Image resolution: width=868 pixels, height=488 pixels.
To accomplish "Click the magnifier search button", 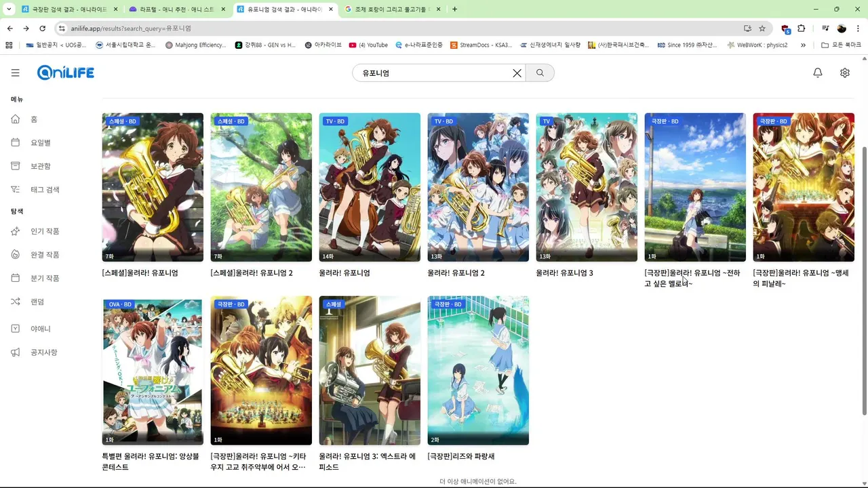I will tap(540, 73).
